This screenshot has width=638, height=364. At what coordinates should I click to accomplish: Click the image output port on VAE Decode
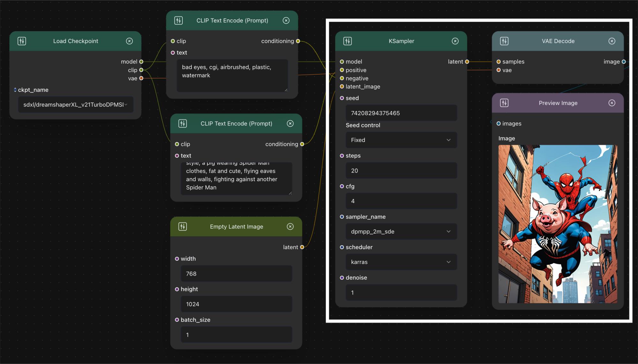624,62
